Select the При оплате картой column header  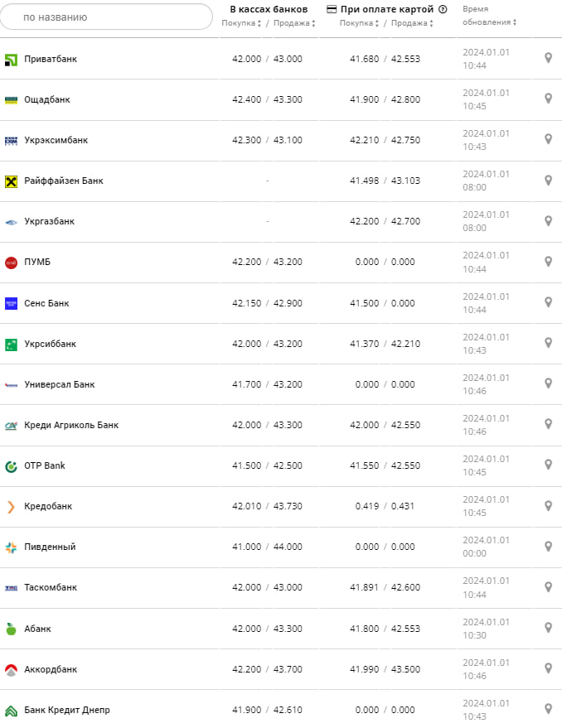pyautogui.click(x=386, y=9)
